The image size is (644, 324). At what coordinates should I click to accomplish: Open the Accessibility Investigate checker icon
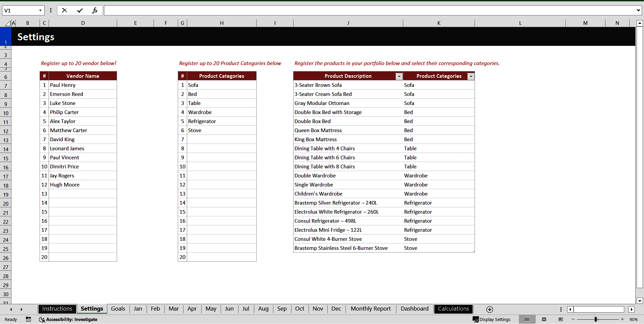pyautogui.click(x=42, y=319)
